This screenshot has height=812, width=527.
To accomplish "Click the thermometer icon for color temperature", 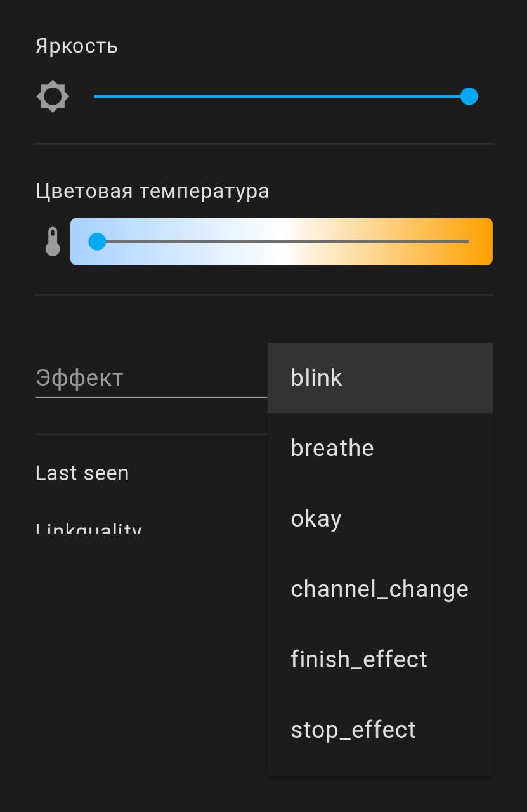I will [x=53, y=242].
